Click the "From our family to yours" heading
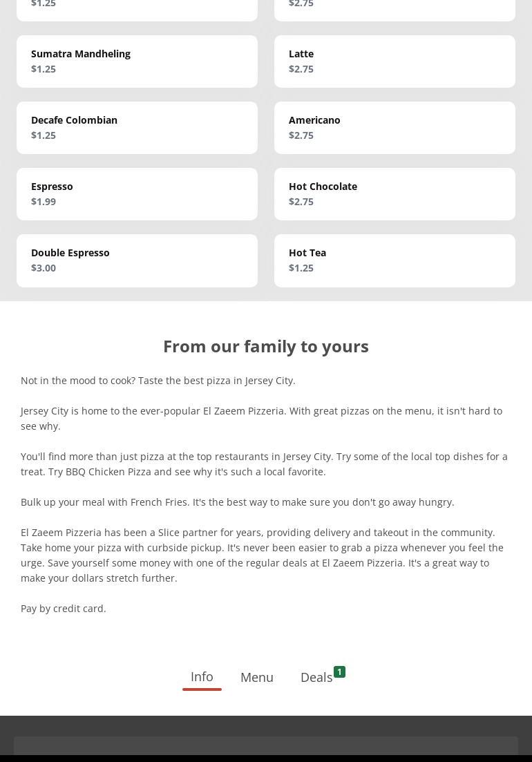The height and width of the screenshot is (762, 532). (x=266, y=346)
